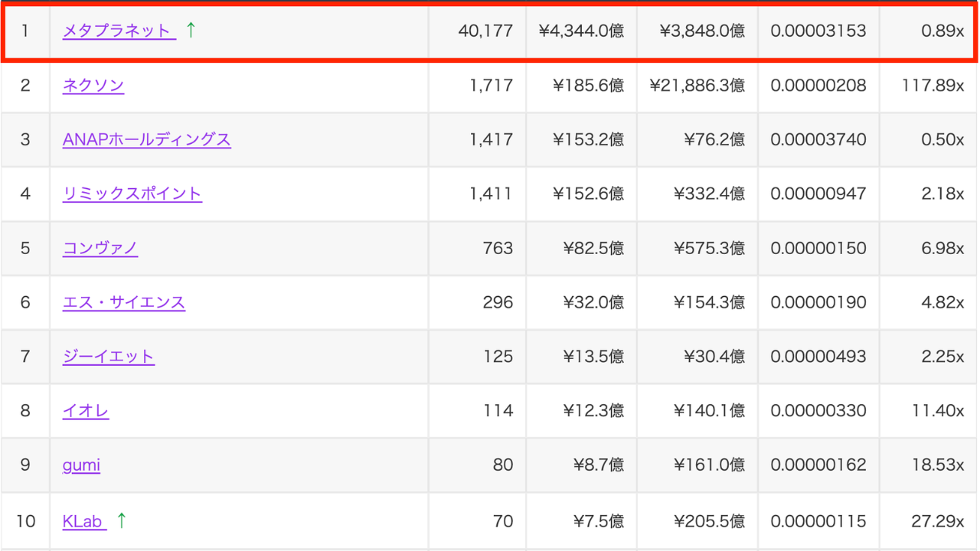Click the ¥21,886.3億 market cap cell

point(697,86)
